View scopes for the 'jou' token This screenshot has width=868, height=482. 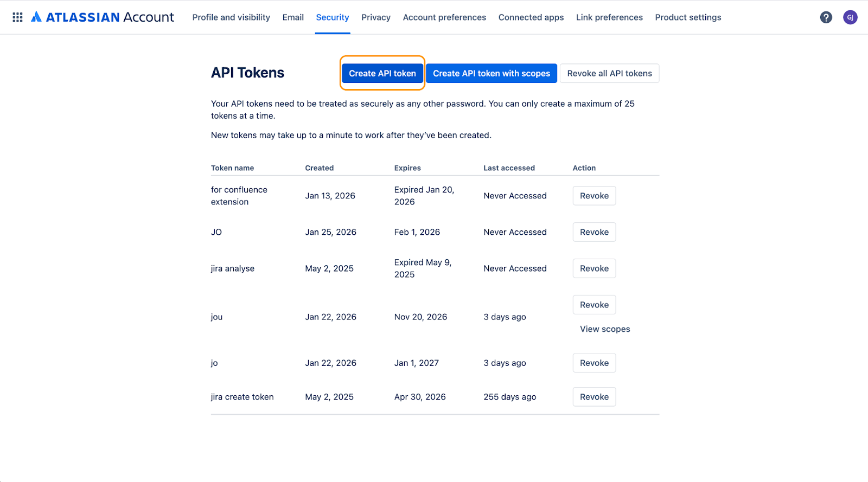click(x=605, y=329)
